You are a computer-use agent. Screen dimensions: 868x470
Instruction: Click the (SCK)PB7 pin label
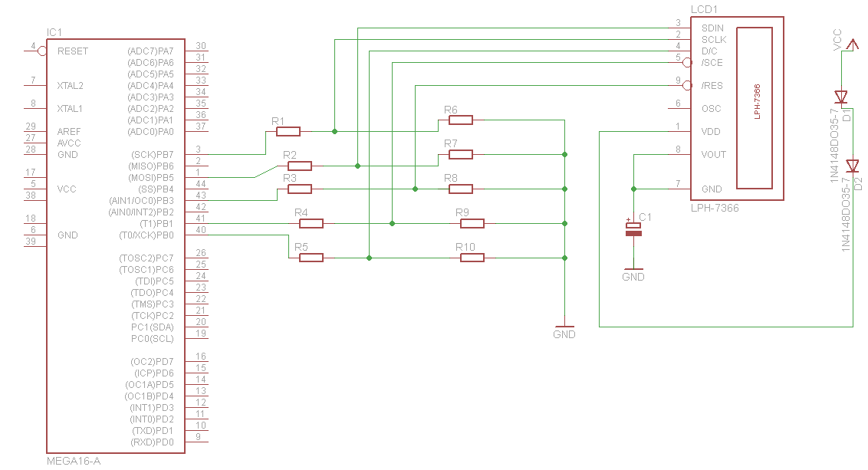point(153,154)
